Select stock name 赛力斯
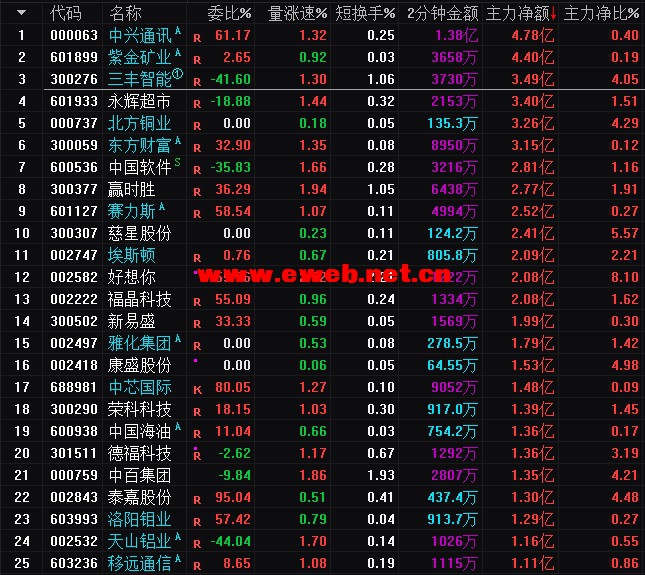The height and width of the screenshot is (575, 645). 132,211
